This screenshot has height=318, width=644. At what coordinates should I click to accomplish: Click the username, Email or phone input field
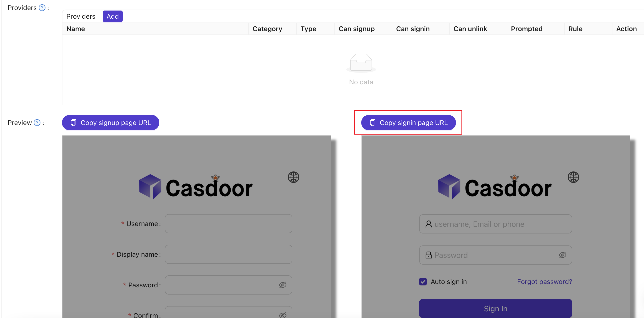[x=495, y=224]
